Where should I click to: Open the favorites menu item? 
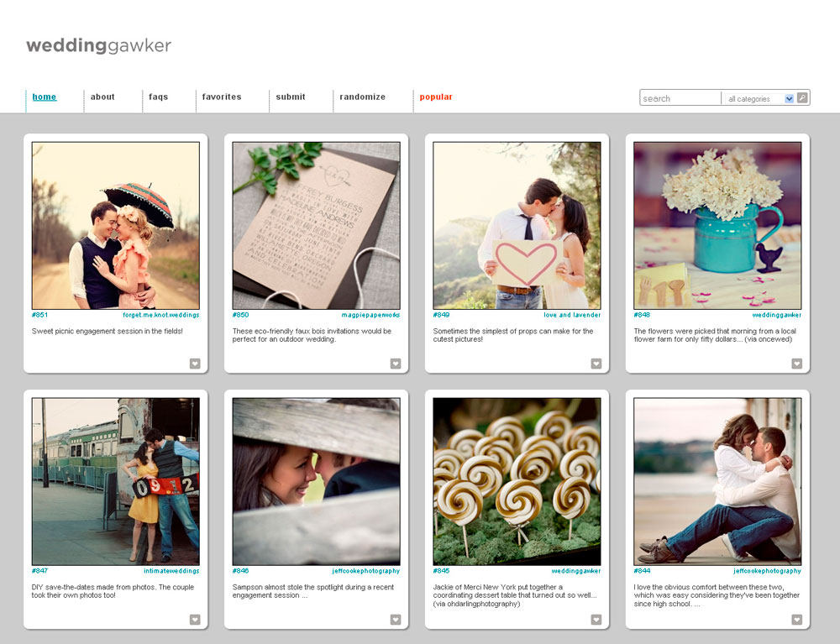pyautogui.click(x=222, y=97)
